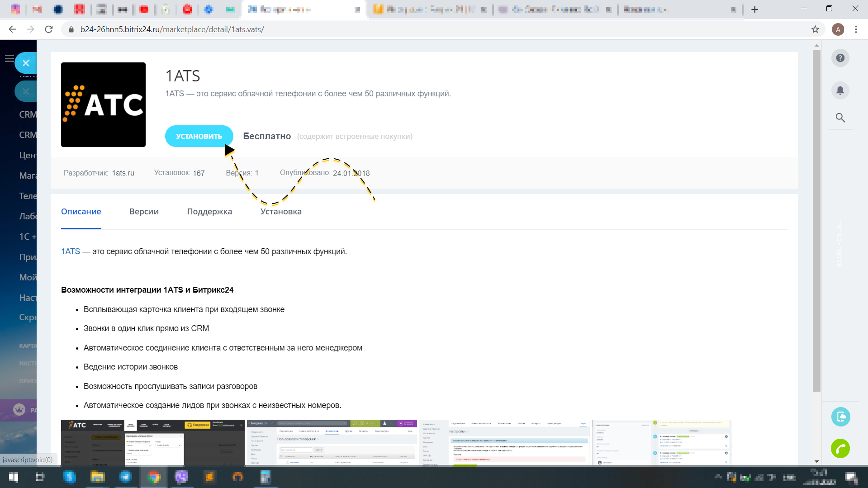Open Chrome from the Windows taskbar
Viewport: 868px width, 488px height.
[154, 477]
